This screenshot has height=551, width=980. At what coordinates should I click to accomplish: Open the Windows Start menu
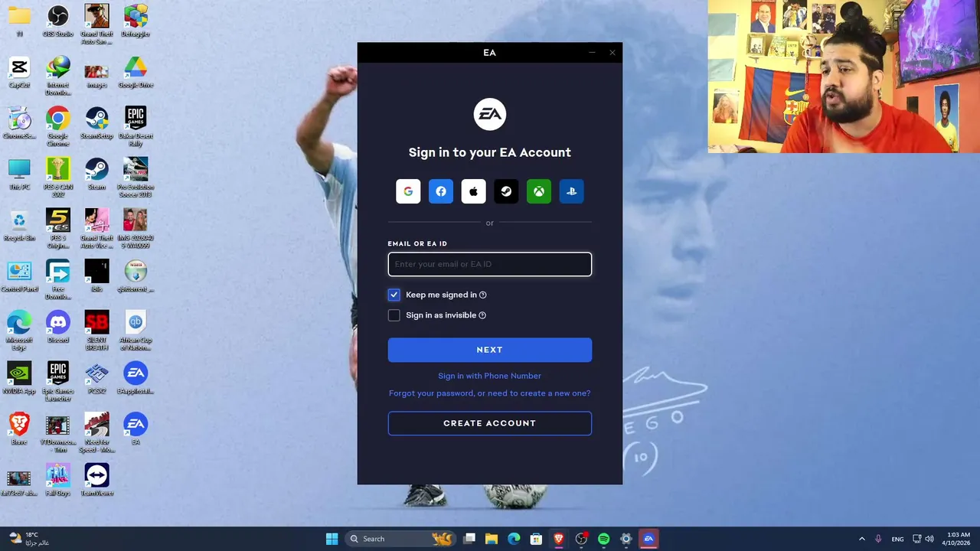332,539
